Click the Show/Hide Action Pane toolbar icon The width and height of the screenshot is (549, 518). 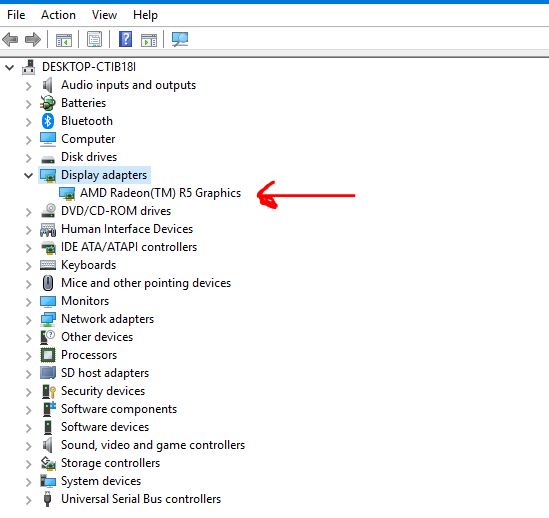click(149, 40)
